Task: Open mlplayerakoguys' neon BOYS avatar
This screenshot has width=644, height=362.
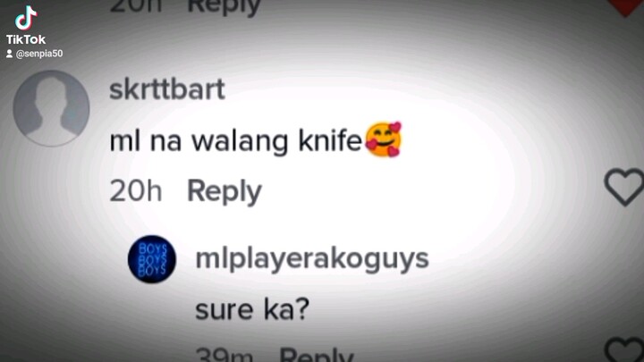Action: 152,259
